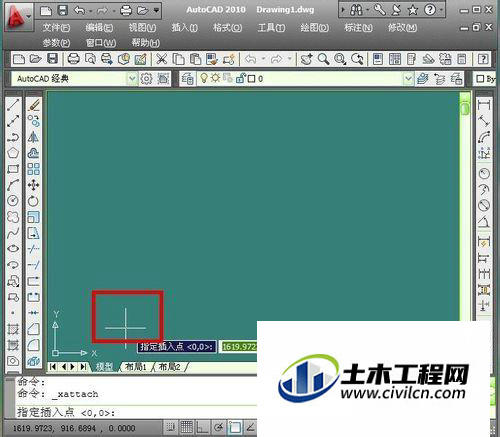Viewport: 500px width, 437px height.
Task: Toggle layer 0 on/off lightbulb
Action: tap(204, 78)
